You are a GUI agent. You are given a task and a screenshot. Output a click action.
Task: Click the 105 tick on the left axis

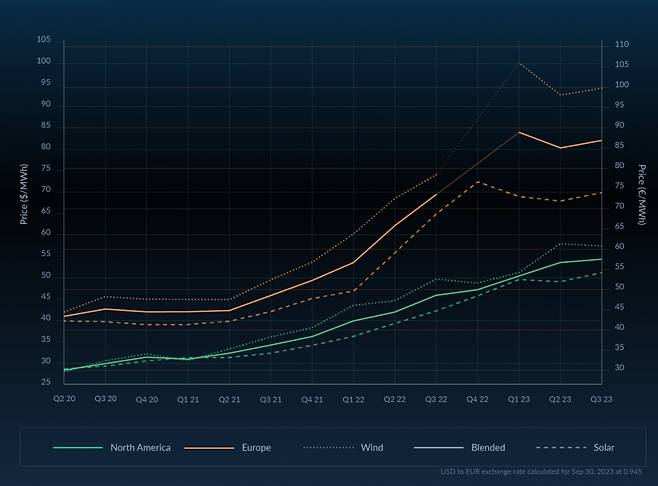43,39
